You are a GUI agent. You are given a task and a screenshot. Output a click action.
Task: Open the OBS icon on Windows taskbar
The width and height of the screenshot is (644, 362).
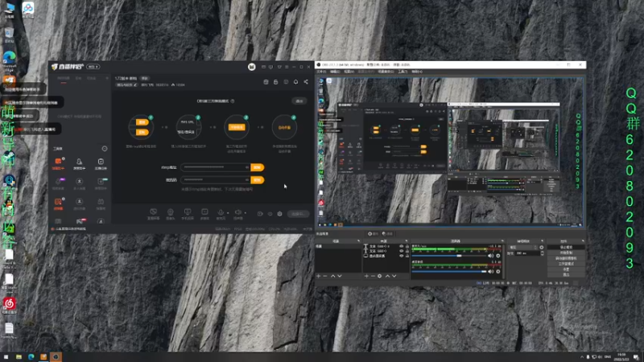[56, 356]
